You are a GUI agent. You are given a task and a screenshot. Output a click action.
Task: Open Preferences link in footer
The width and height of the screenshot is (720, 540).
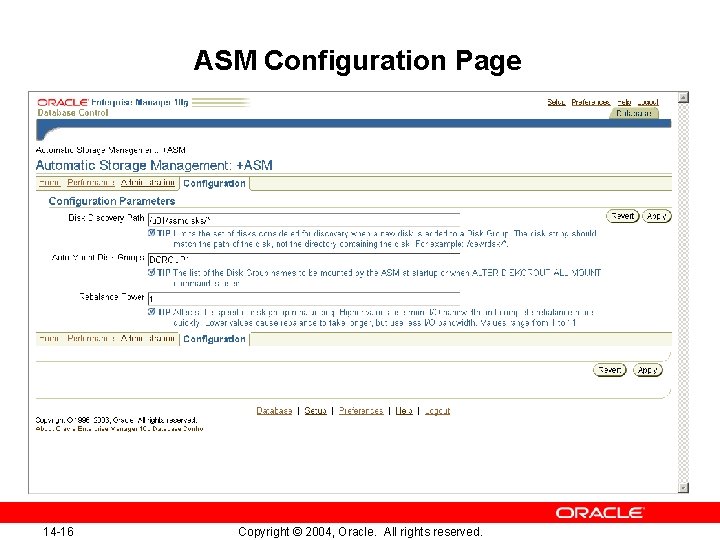tap(361, 411)
